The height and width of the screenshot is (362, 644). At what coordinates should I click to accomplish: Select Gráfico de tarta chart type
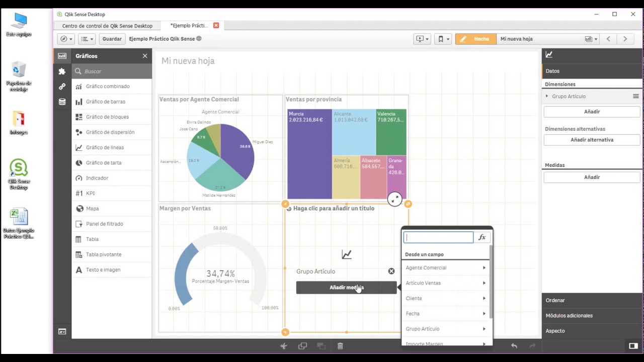(x=112, y=163)
